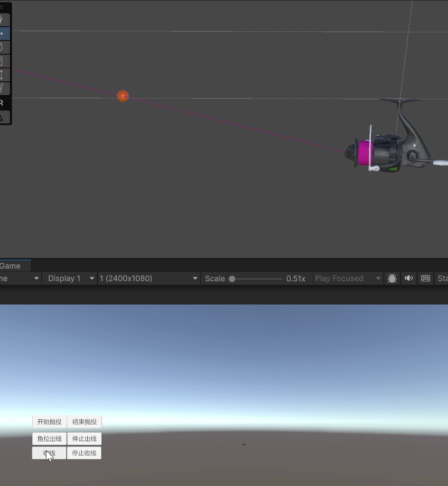Open the 2400x1080 resolution dropdown
This screenshot has width=448, height=486.
(148, 278)
